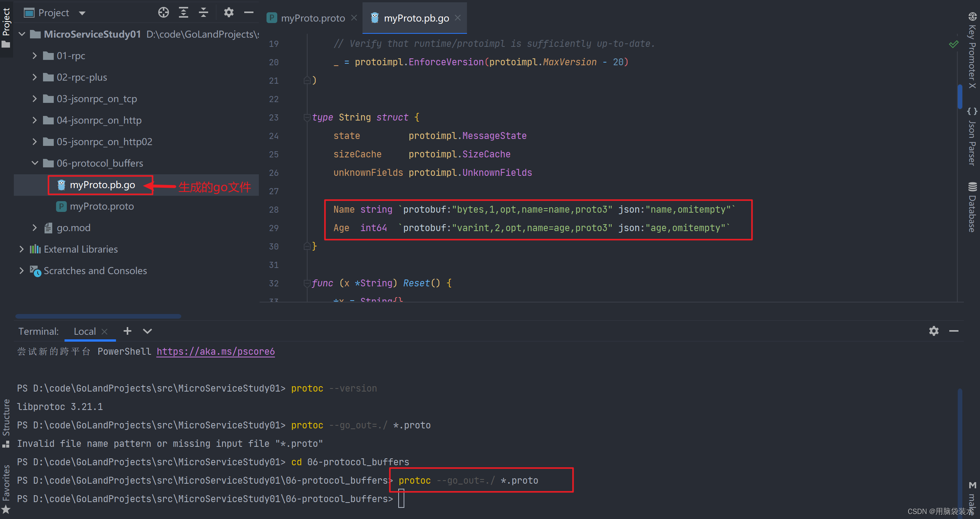This screenshot has height=519, width=980.
Task: Open the terminal sessions dropdown arrow
Action: pos(147,331)
